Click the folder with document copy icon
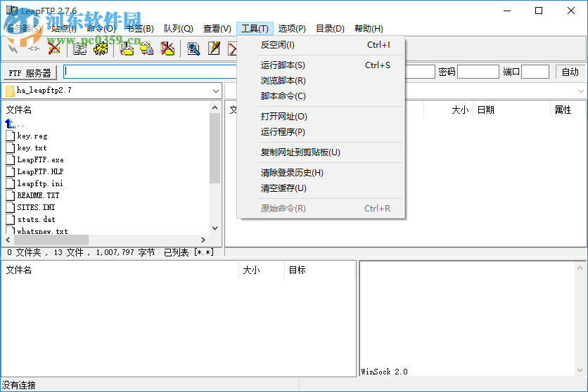This screenshot has width=588, height=392. [146, 48]
